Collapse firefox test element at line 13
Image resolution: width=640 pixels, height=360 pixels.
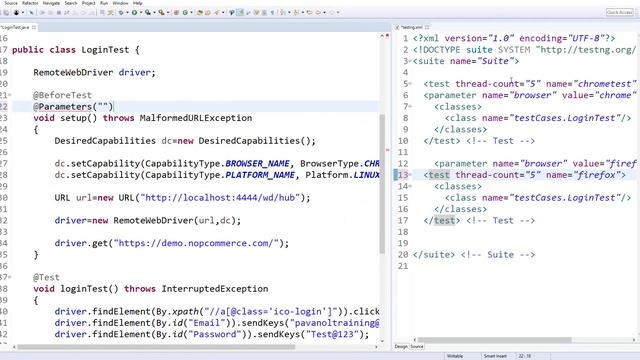pyautogui.click(x=410, y=175)
